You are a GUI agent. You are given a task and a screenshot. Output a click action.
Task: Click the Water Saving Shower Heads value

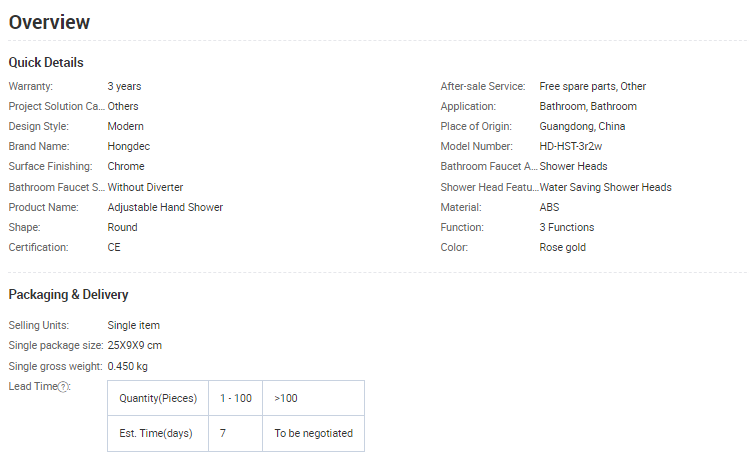[605, 187]
